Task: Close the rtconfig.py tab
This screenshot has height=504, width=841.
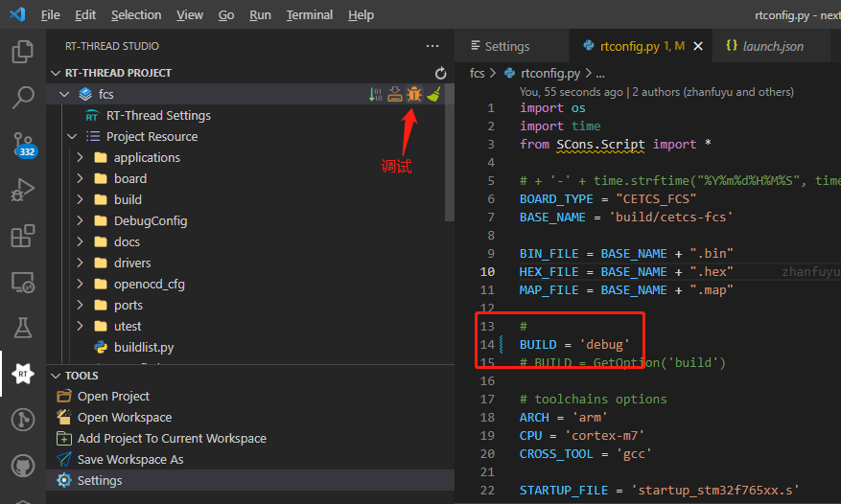Action: pyautogui.click(x=698, y=46)
